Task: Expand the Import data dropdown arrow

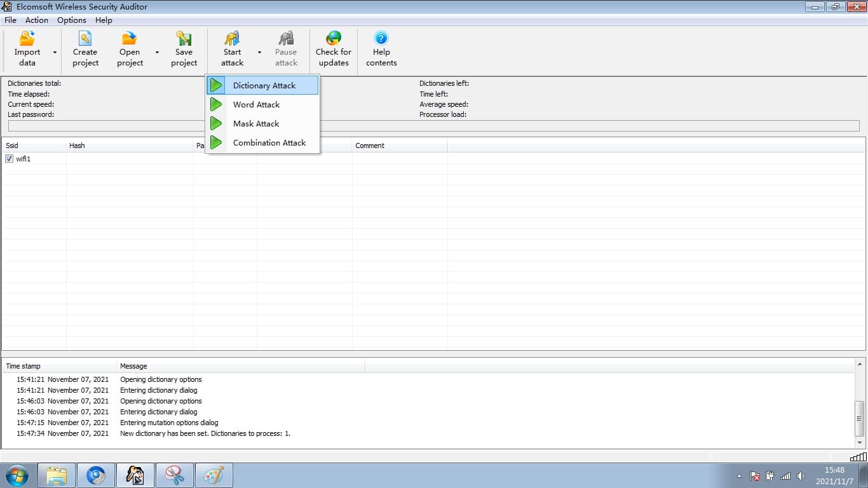Action: pos(55,52)
